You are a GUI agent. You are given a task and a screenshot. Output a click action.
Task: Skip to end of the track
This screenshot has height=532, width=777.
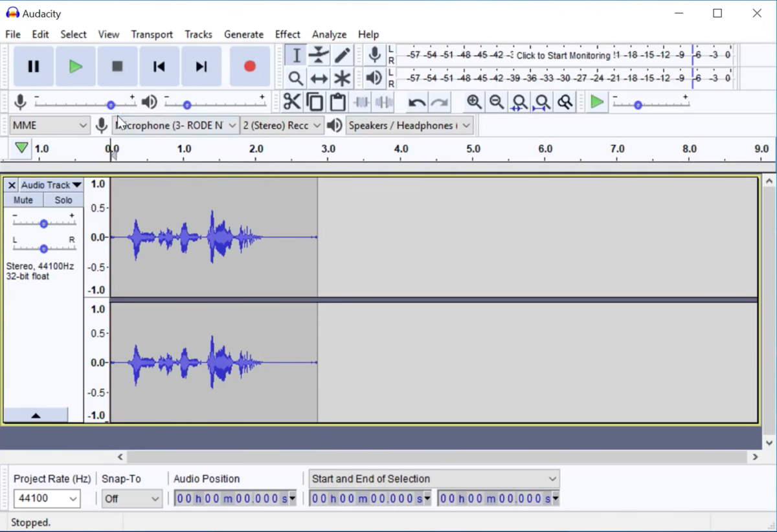[201, 66]
